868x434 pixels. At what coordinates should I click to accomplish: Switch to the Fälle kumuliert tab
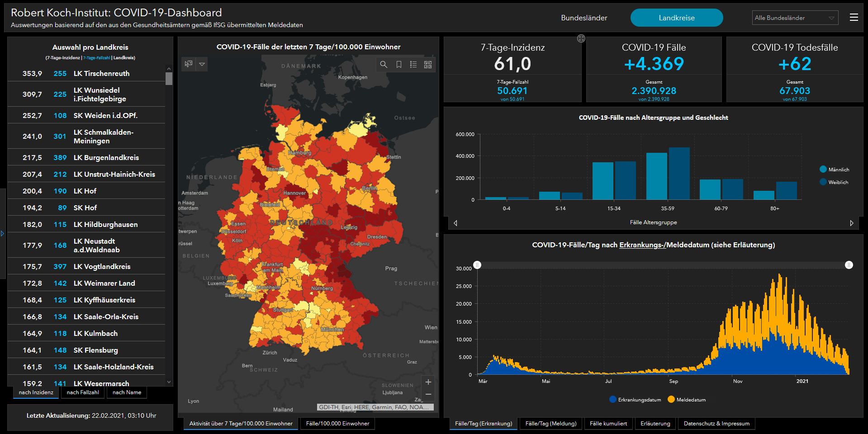pos(608,424)
